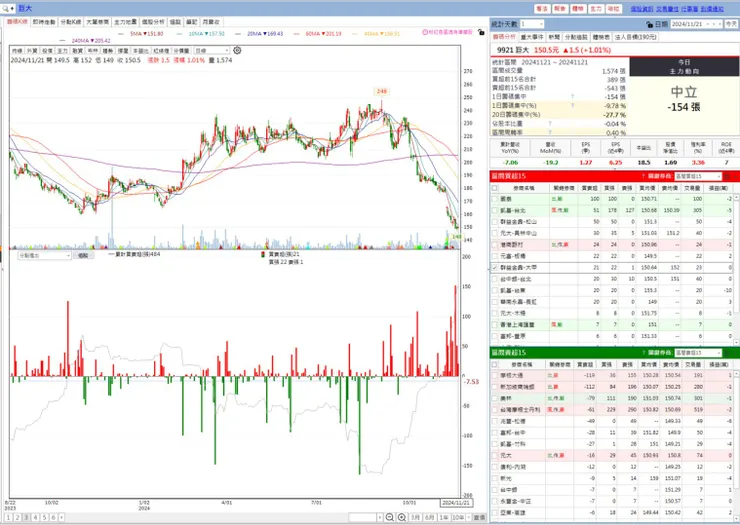
Task: Open the 個股資訊 link
Action: pos(642,9)
